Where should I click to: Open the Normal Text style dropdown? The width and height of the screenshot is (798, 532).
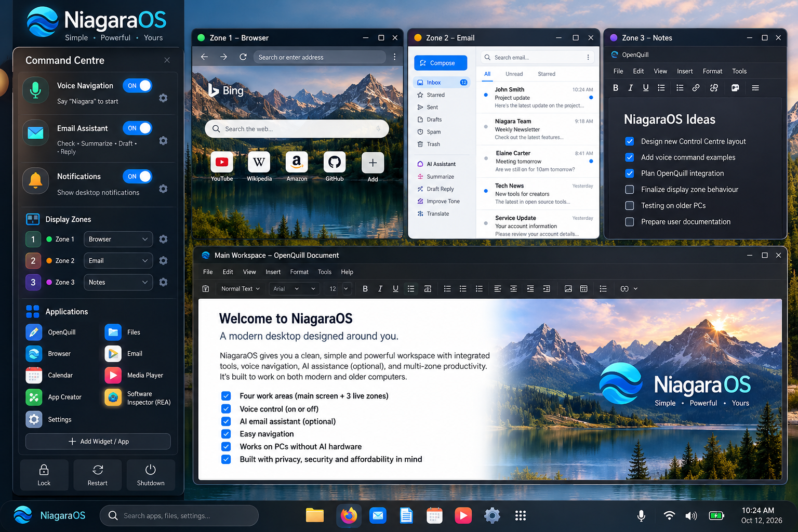point(240,289)
